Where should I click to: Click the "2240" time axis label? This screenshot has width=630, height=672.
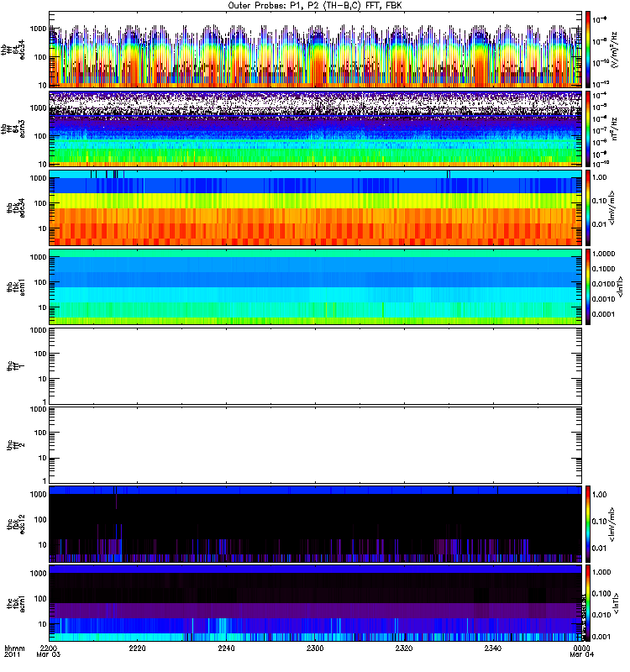point(226,648)
